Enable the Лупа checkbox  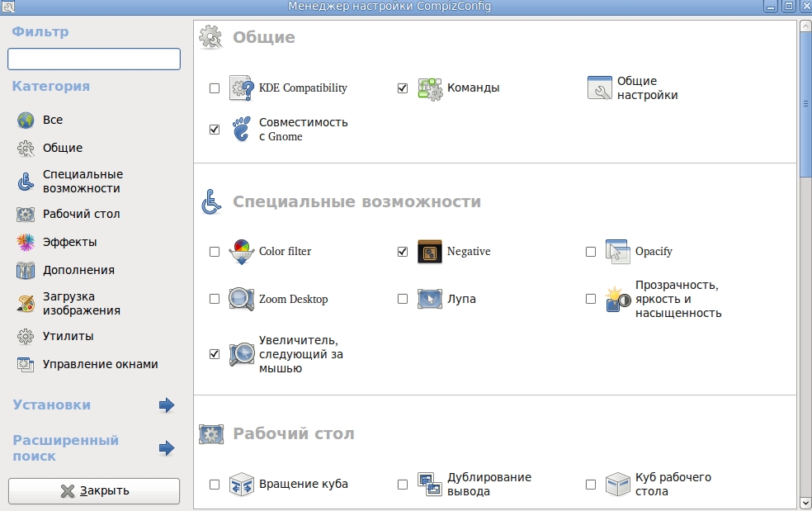[403, 299]
